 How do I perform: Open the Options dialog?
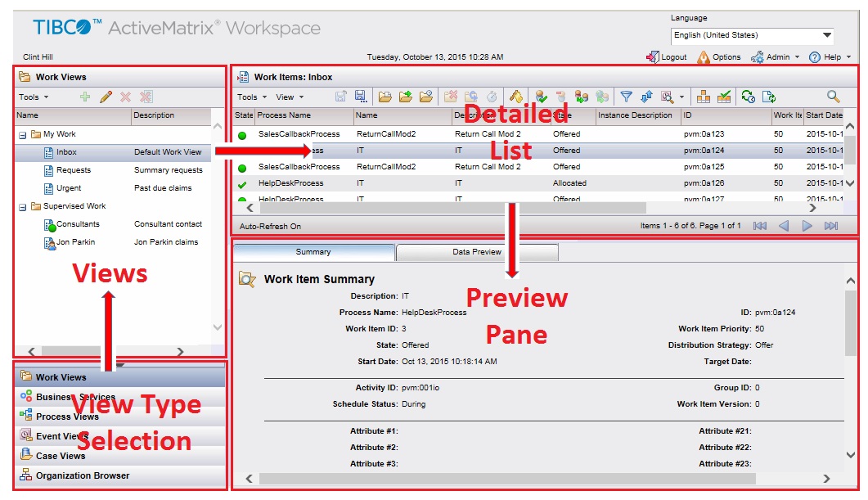coord(719,57)
